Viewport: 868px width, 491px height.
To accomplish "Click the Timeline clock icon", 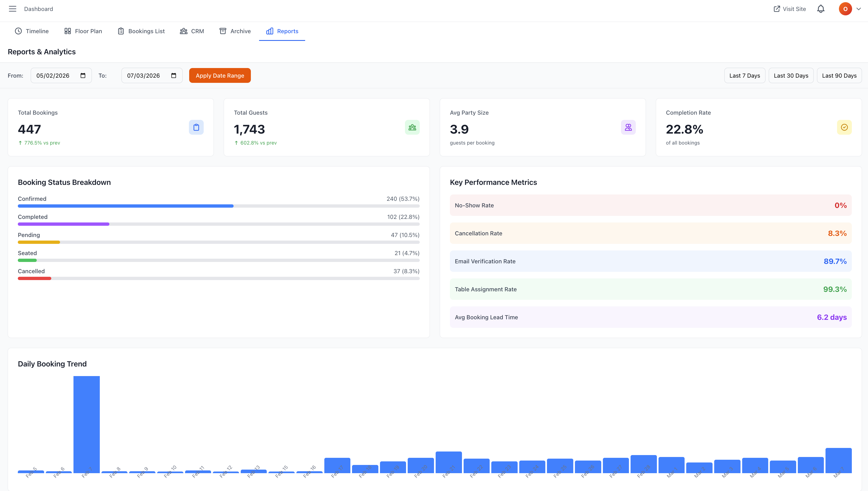I will click(x=18, y=31).
